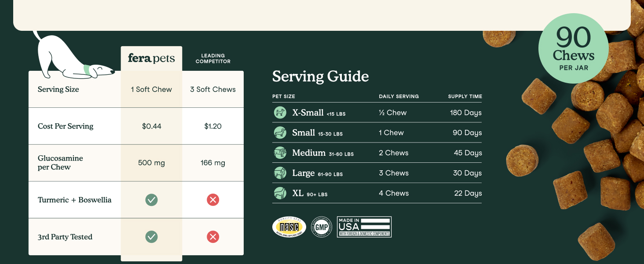Click the NASC quality seal badge
Screen dimensions: 644x264
[289, 227]
